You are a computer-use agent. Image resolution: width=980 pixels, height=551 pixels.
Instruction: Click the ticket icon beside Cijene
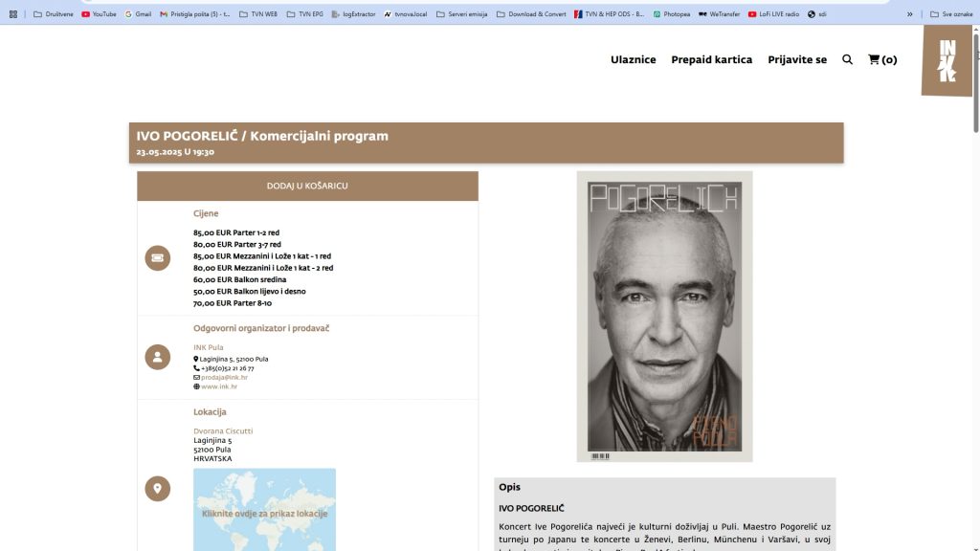[x=158, y=257]
